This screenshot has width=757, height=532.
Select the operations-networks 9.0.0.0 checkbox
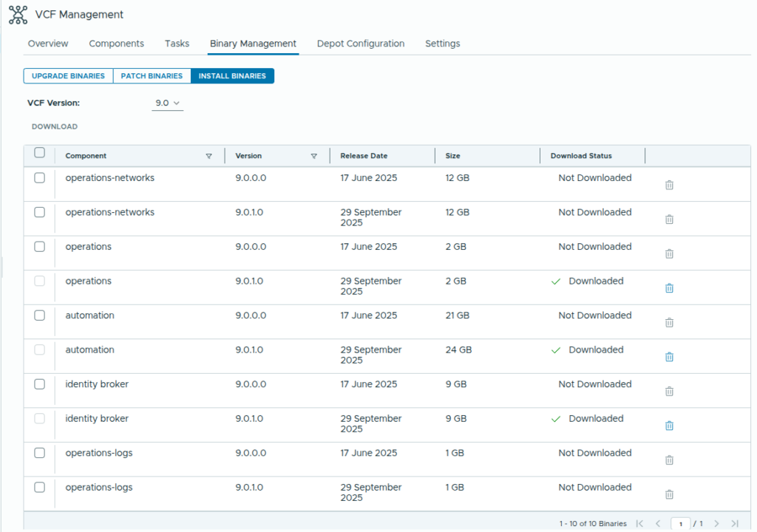click(40, 178)
